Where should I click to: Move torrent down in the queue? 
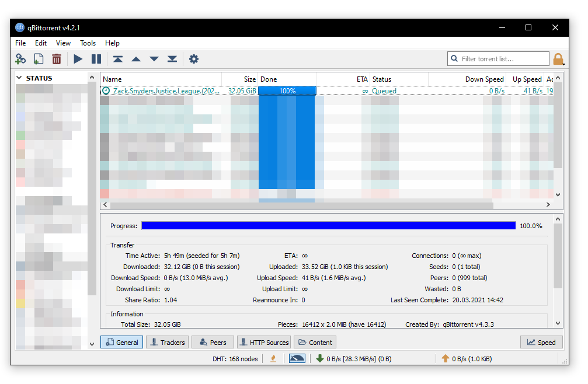[x=154, y=59]
